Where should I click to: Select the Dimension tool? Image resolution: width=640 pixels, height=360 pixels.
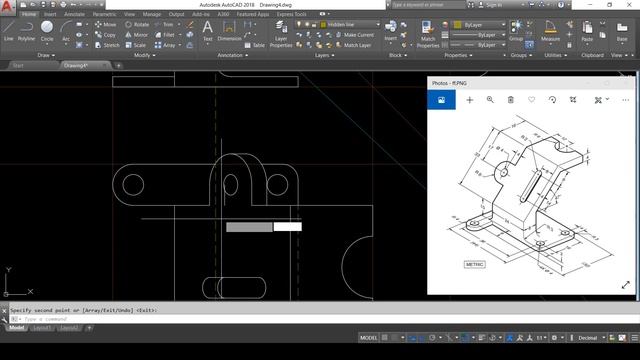[229, 31]
